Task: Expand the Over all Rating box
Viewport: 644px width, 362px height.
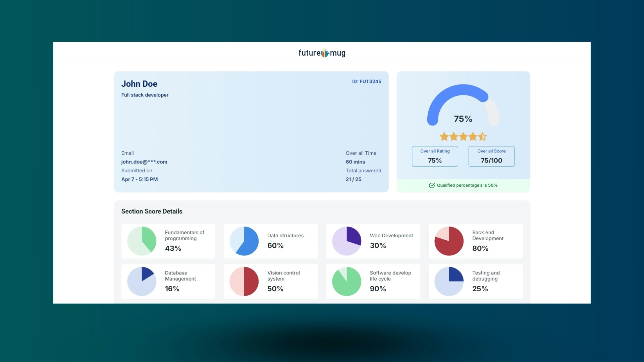Action: 435,156
